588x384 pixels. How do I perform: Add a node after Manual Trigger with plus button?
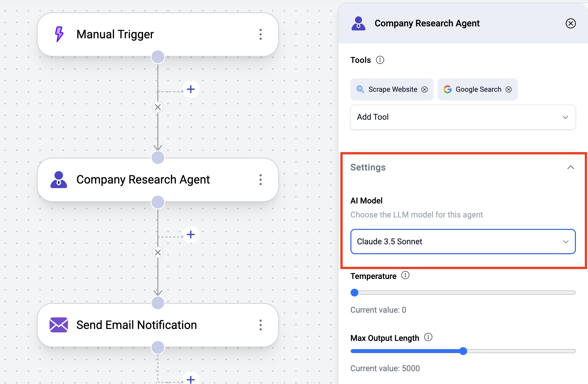click(x=190, y=89)
